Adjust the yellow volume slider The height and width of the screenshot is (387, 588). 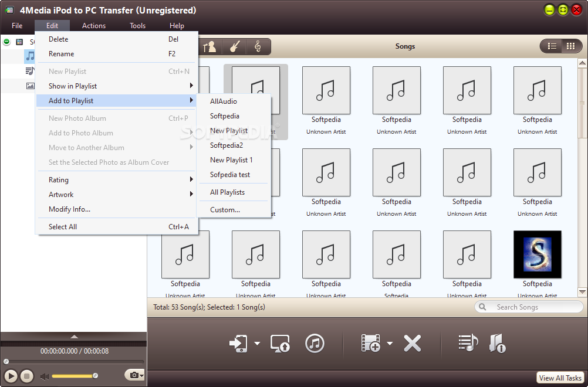pyautogui.click(x=75, y=376)
